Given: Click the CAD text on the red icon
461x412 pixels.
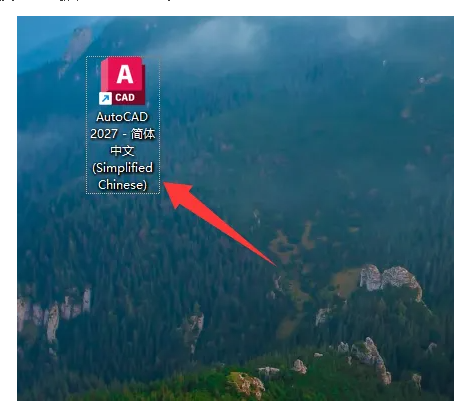Looking at the screenshot, I should (x=125, y=98).
